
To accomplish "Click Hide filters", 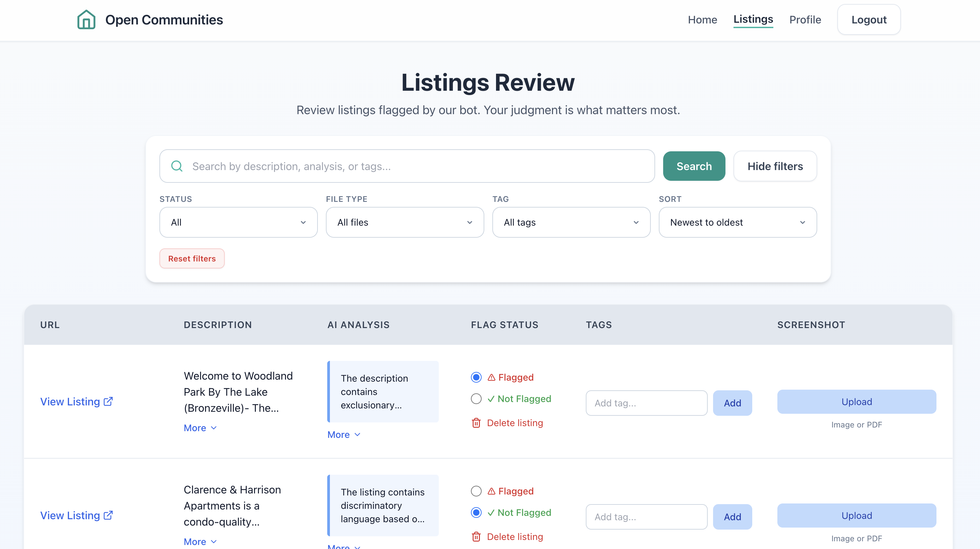I will point(775,166).
